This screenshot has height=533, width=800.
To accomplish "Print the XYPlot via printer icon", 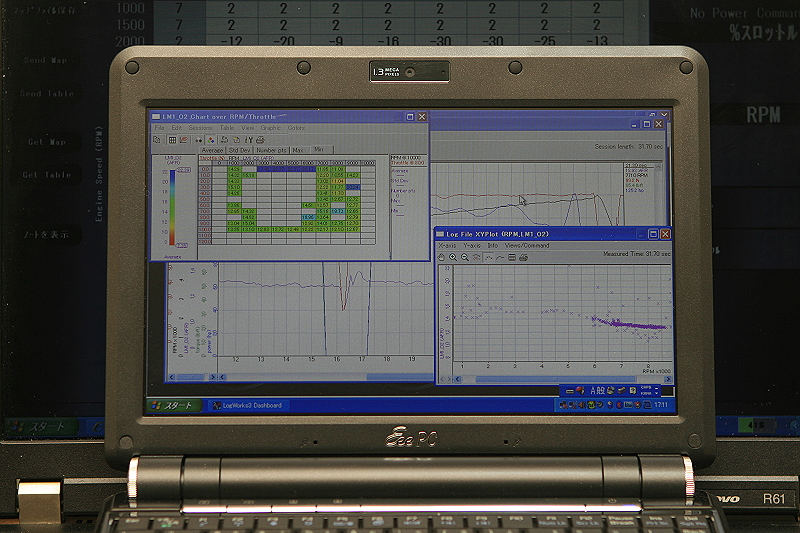I will point(523,258).
